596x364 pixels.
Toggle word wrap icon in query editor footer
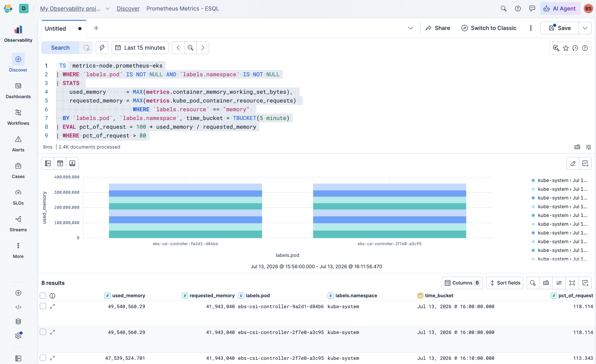coord(588,147)
